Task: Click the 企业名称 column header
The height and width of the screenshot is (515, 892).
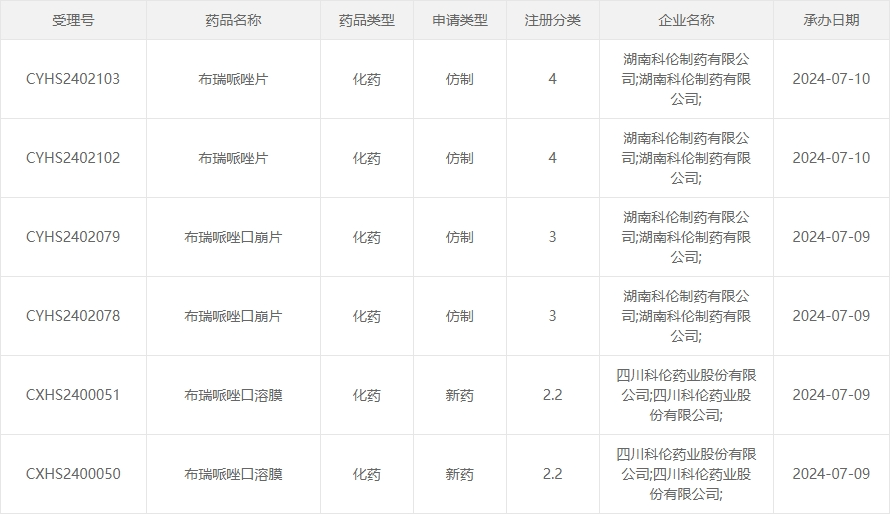Action: click(x=686, y=20)
